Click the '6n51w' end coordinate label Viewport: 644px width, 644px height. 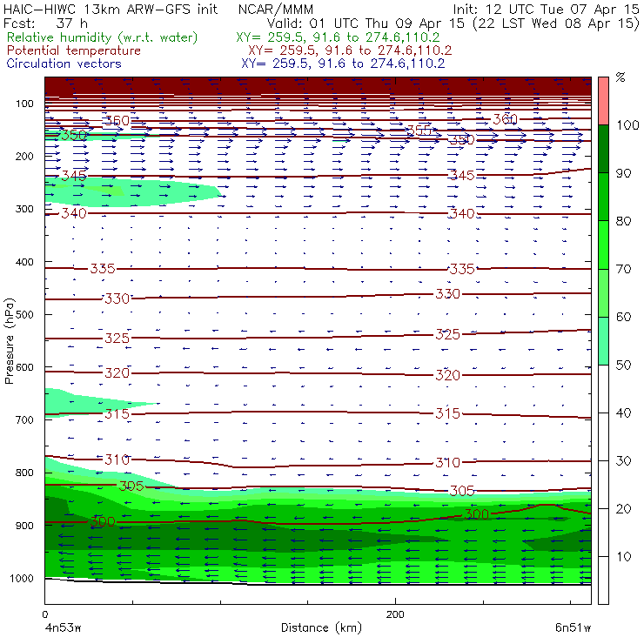(573, 627)
